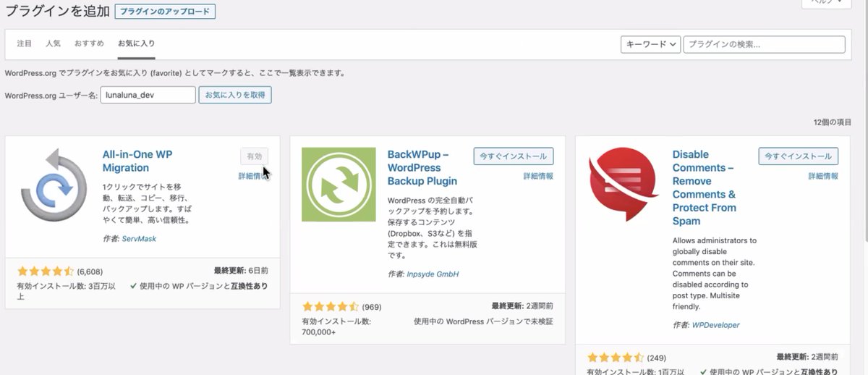Focus the プラグインの検索 search field
This screenshot has width=868, height=375.
(764, 44)
